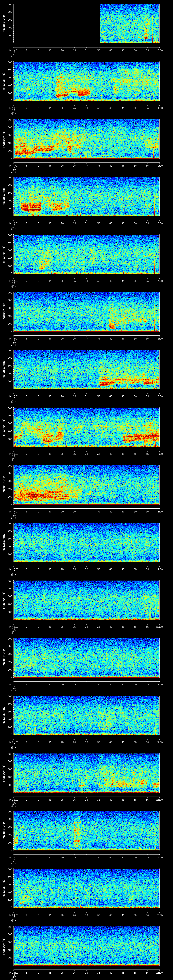Click the 14:18:00 start time label
The height and width of the screenshot is (980, 173).
[x=13, y=569]
